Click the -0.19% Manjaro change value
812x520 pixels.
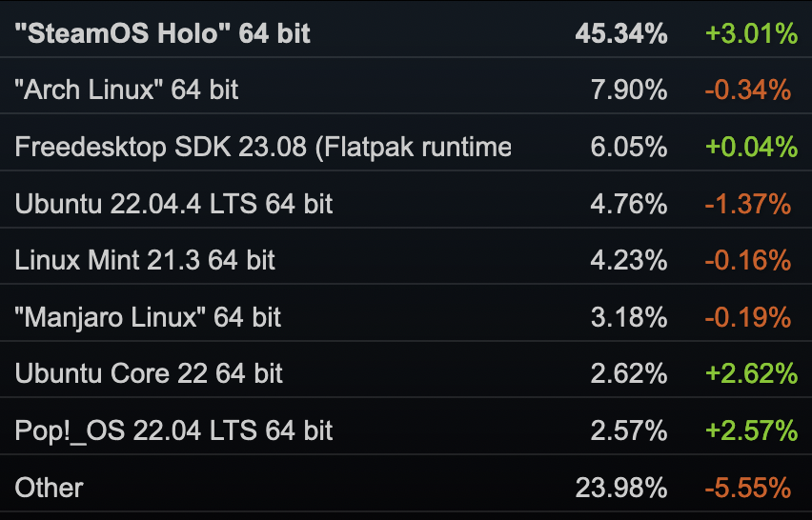(748, 317)
